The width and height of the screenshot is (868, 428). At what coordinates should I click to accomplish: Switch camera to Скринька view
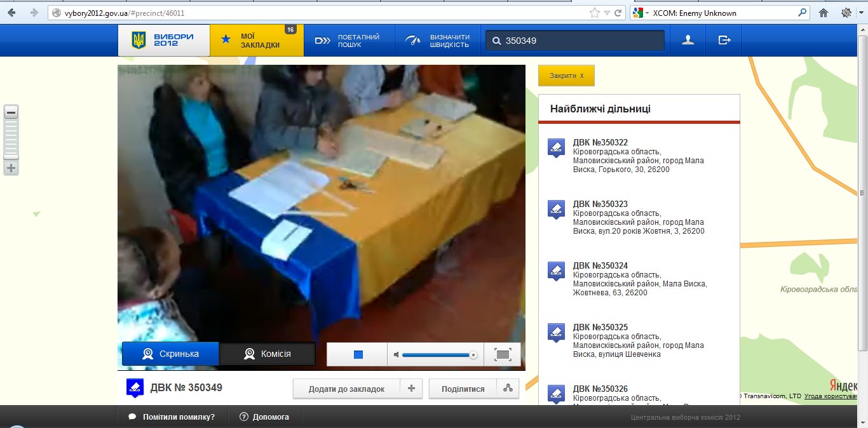170,354
